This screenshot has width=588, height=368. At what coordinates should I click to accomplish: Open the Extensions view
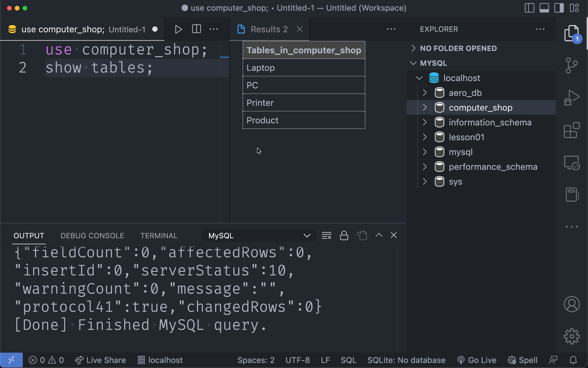(571, 130)
